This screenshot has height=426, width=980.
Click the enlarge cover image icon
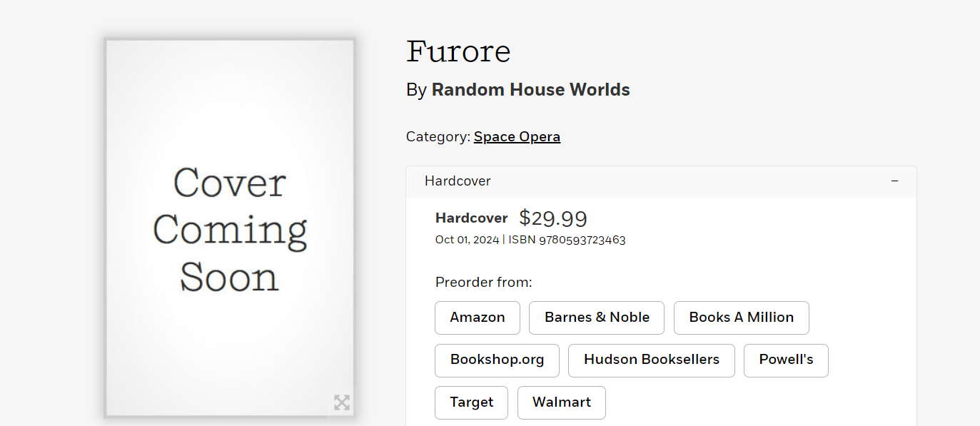pos(342,402)
